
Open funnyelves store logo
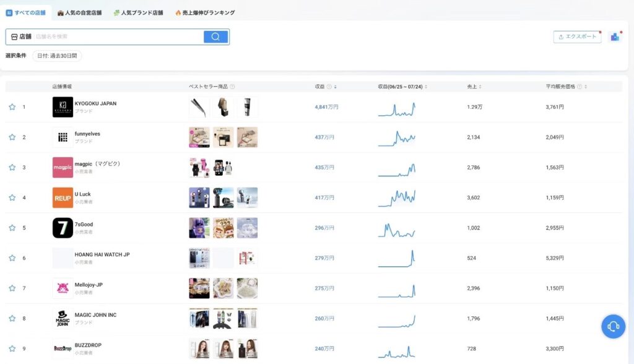[x=63, y=137]
